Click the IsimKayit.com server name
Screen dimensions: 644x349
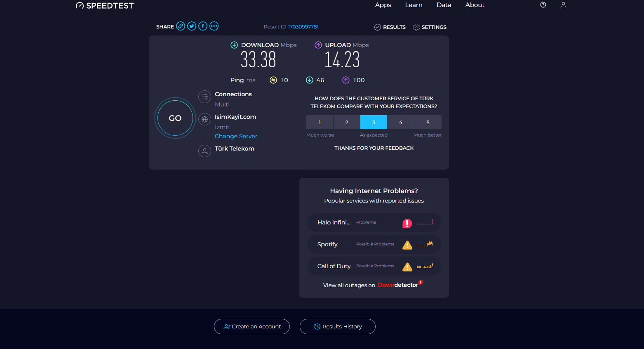click(235, 117)
